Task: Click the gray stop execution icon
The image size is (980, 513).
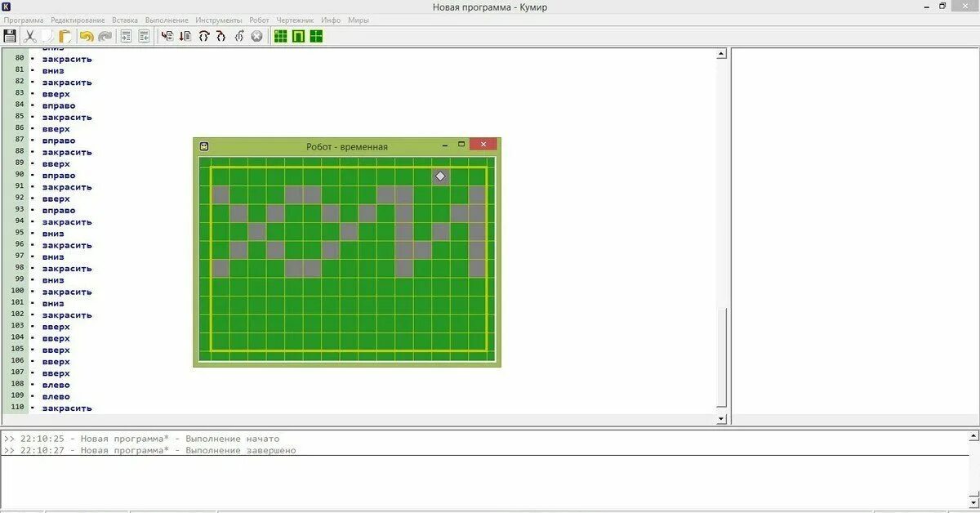Action: (256, 36)
